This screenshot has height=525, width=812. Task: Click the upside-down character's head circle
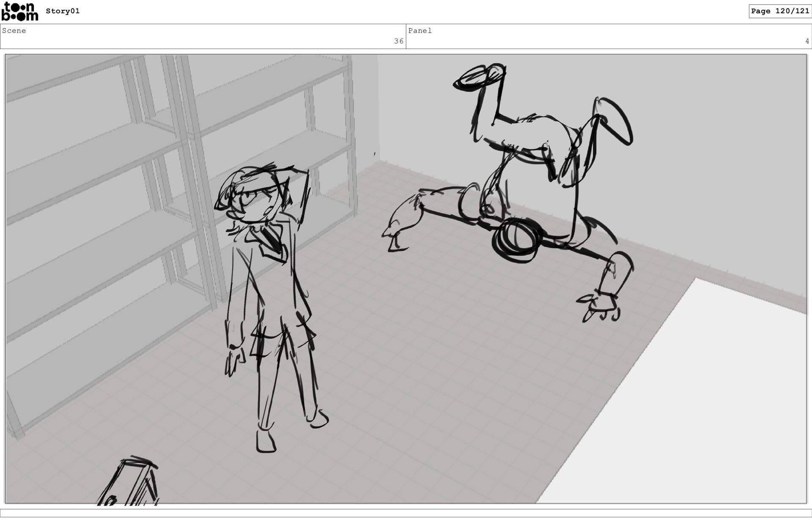pyautogui.click(x=517, y=240)
